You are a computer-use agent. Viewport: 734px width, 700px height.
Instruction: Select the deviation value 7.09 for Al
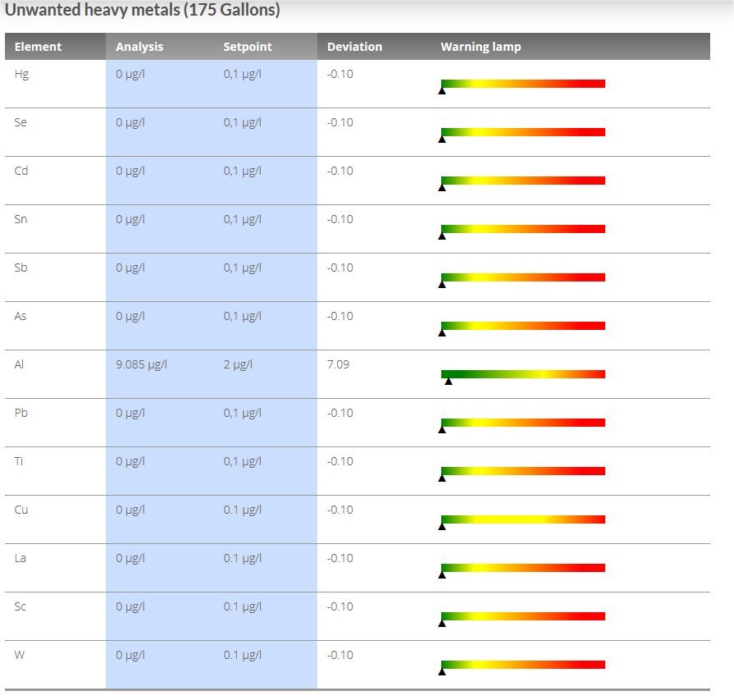click(336, 364)
